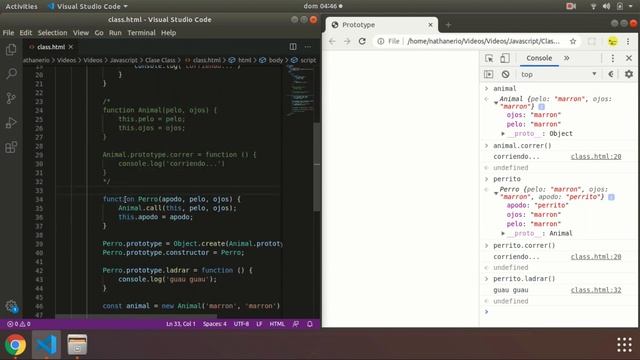Open console settings gear

[629, 74]
